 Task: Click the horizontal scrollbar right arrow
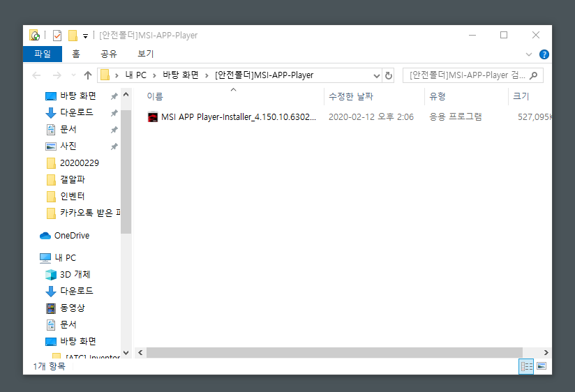pyautogui.click(x=546, y=352)
